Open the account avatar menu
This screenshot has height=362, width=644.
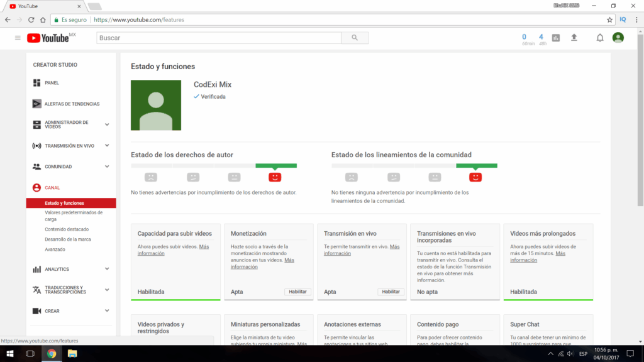(x=618, y=38)
